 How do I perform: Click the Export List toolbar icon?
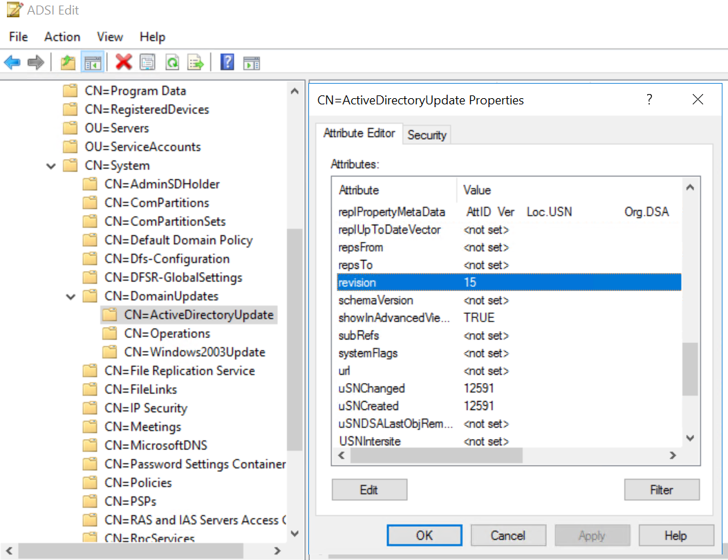click(x=196, y=63)
